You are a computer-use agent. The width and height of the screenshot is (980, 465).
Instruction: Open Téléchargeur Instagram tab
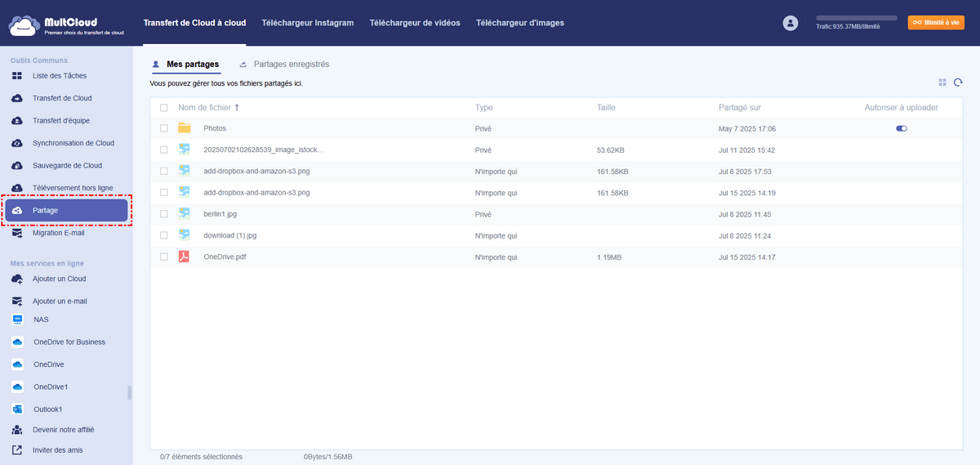click(307, 23)
